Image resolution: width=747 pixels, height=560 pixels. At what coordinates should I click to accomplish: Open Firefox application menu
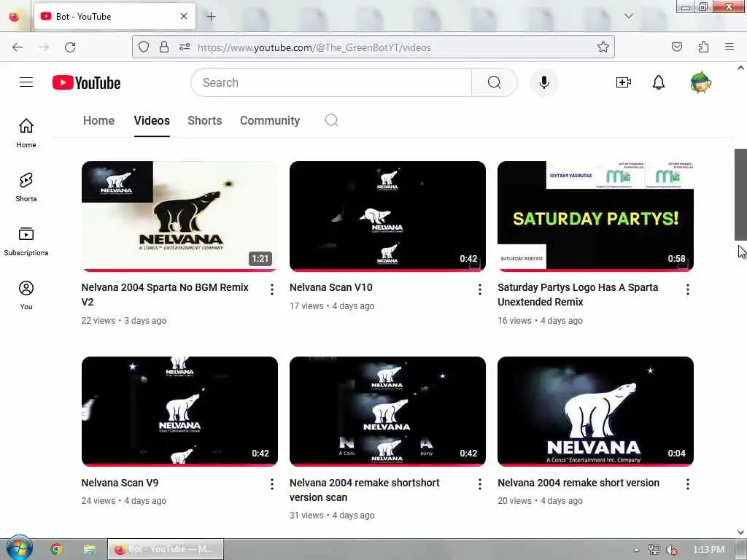click(729, 47)
